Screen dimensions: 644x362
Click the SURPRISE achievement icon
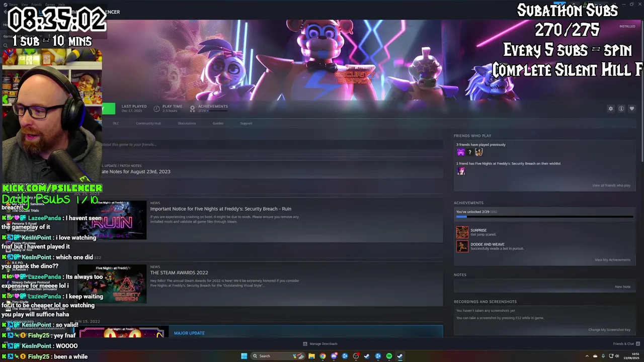click(x=462, y=232)
